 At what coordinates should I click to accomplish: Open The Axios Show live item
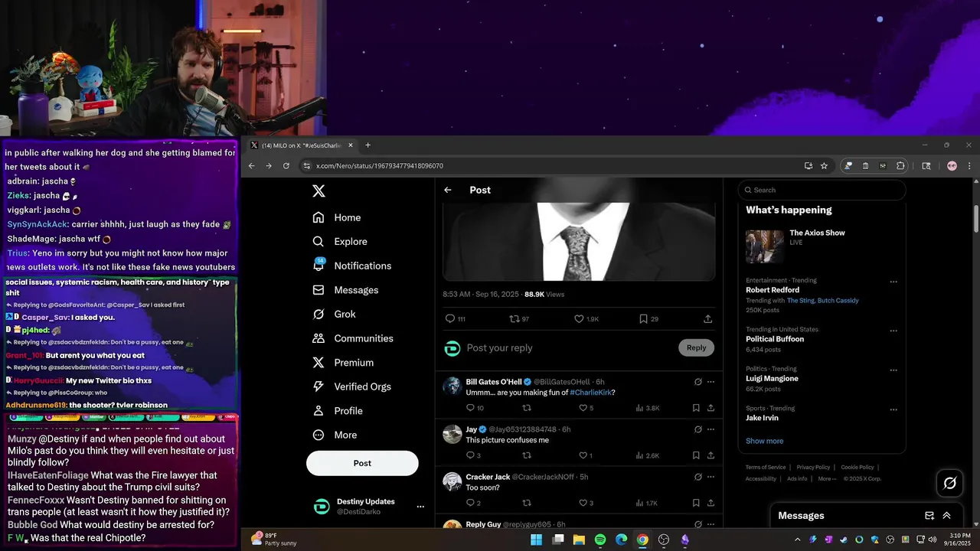pos(822,247)
